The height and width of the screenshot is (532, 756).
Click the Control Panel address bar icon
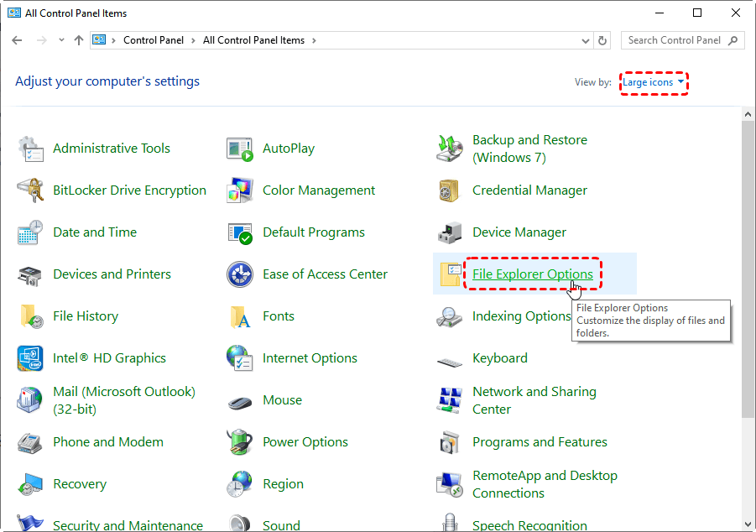point(99,40)
